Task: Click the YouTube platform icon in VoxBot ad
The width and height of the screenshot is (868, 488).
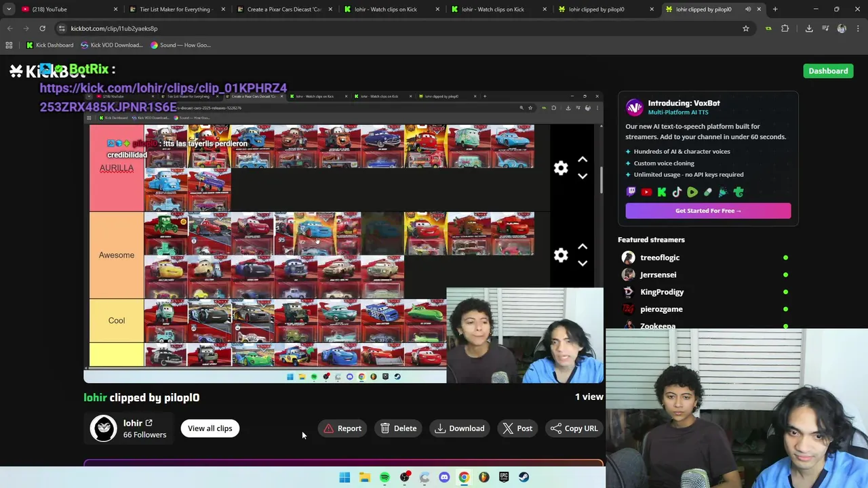Action: coord(646,192)
